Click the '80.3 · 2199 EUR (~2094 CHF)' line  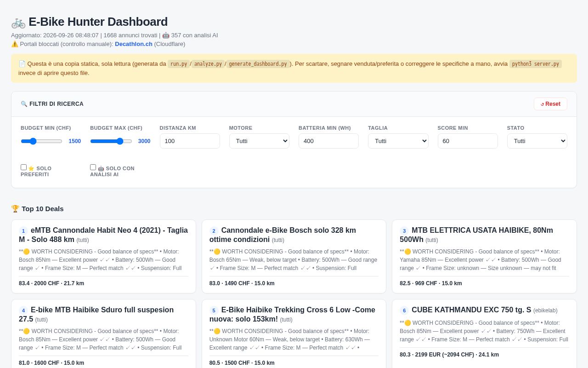pyautogui.click(x=449, y=355)
